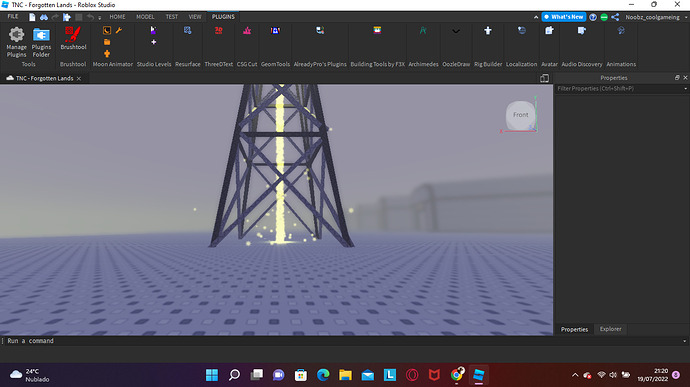Open the Plugins Folder
The height and width of the screenshot is (387, 690).
(41, 42)
